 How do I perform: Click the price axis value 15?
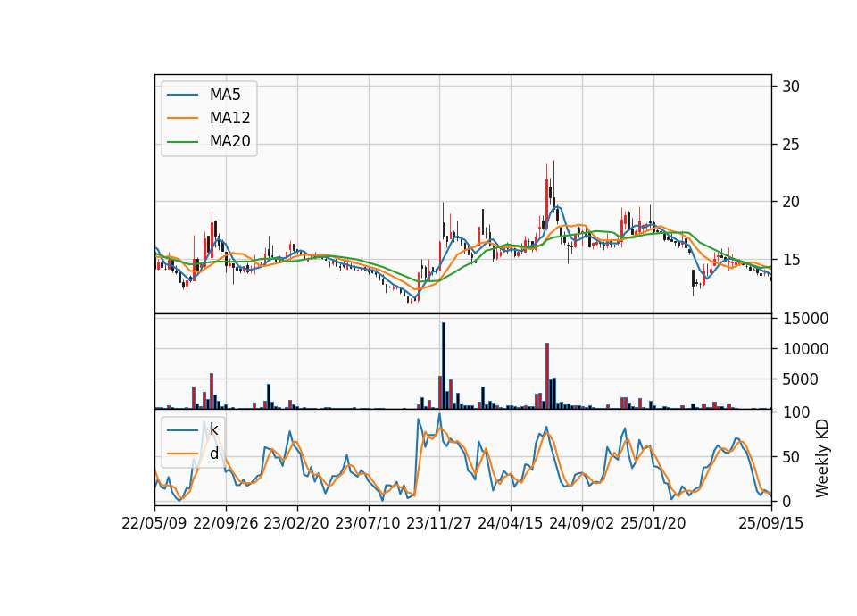(x=791, y=260)
